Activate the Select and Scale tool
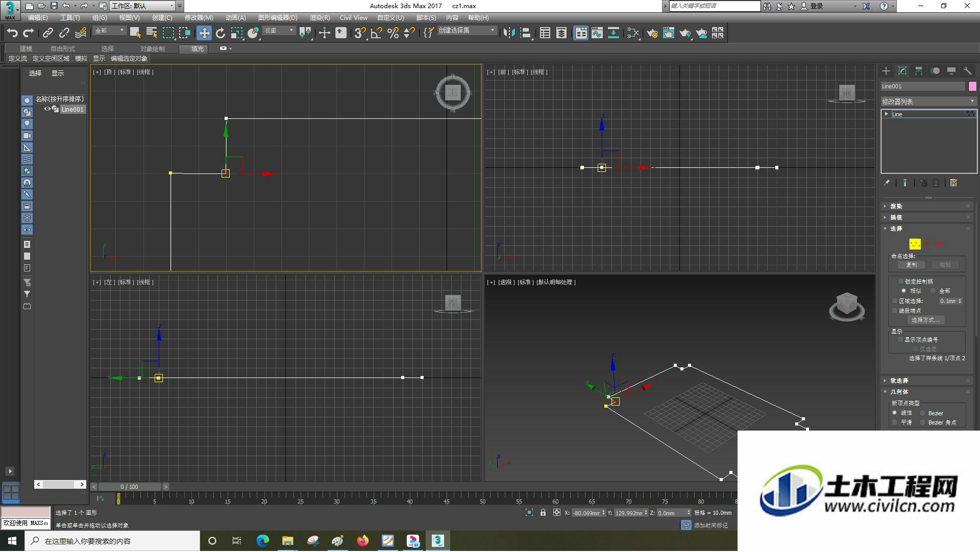The width and height of the screenshot is (980, 552). (237, 33)
